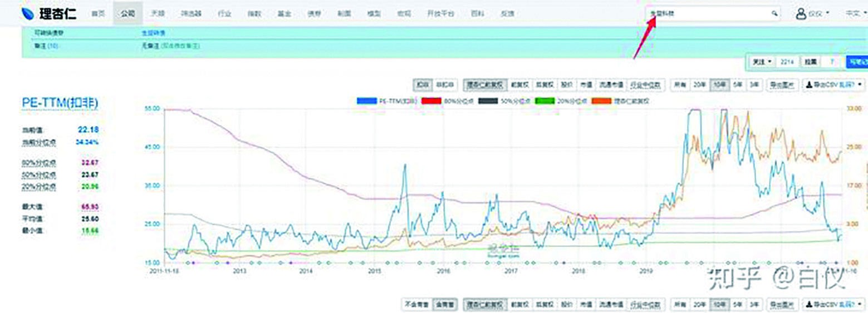Select the 扣非 toggle
This screenshot has width=868, height=313.
click(x=423, y=85)
